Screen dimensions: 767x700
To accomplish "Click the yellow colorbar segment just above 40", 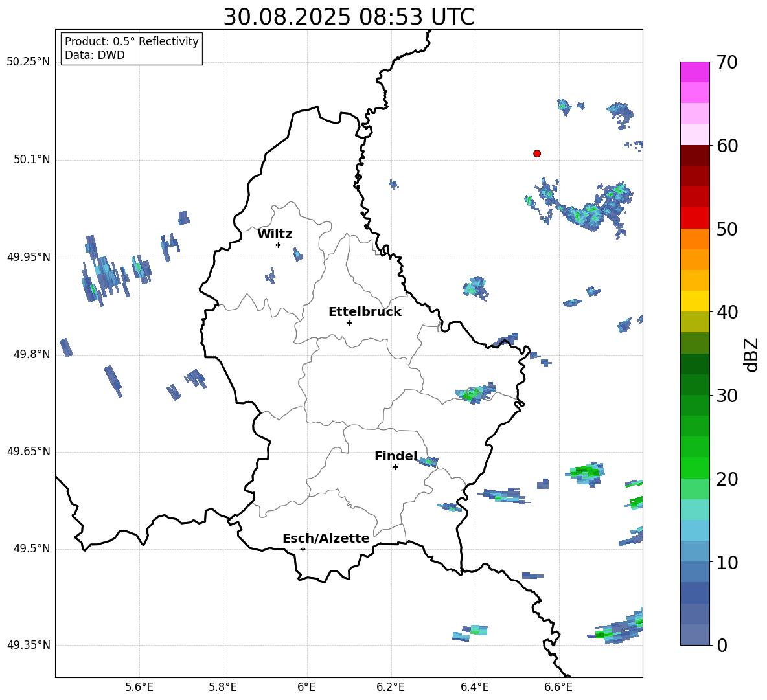I will (x=694, y=301).
